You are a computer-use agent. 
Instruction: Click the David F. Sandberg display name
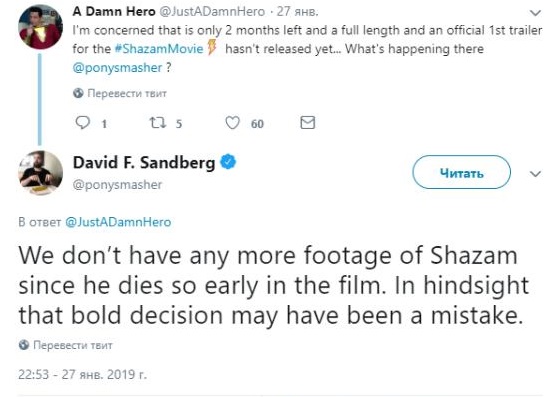click(144, 163)
